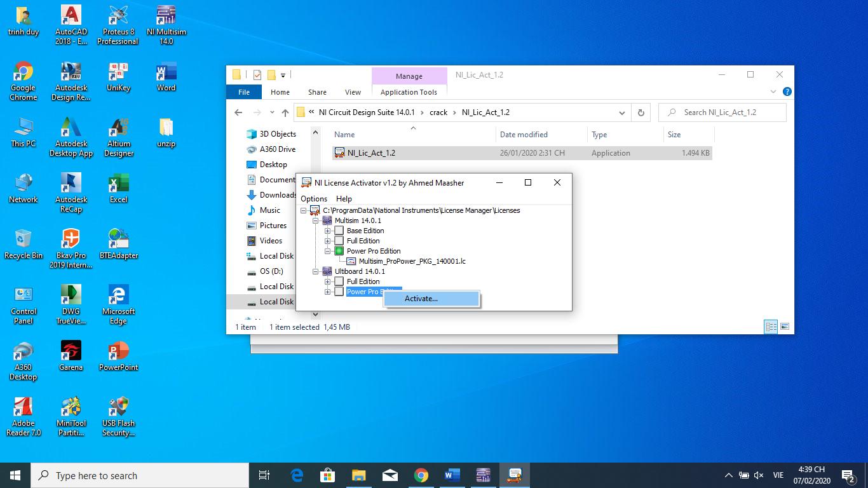Click the MiniTool Partition desktop icon
Image resolution: width=868 pixels, height=488 pixels.
tap(71, 417)
